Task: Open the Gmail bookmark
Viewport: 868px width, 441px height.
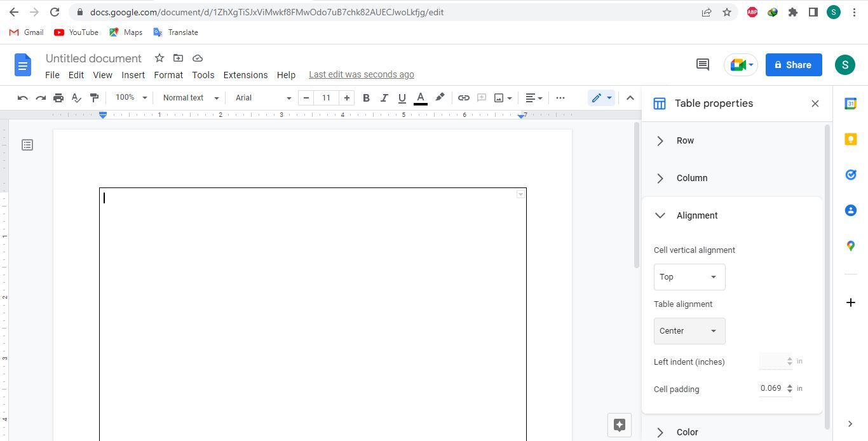Action: pos(26,32)
